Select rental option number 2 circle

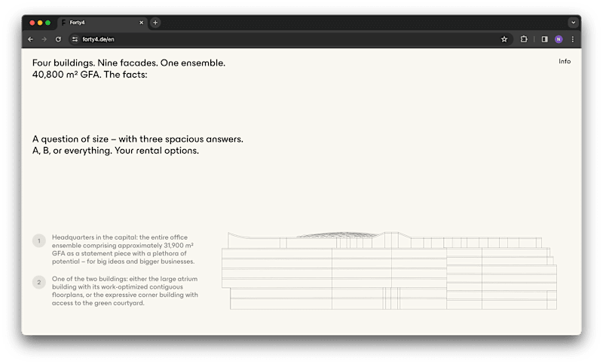point(39,283)
